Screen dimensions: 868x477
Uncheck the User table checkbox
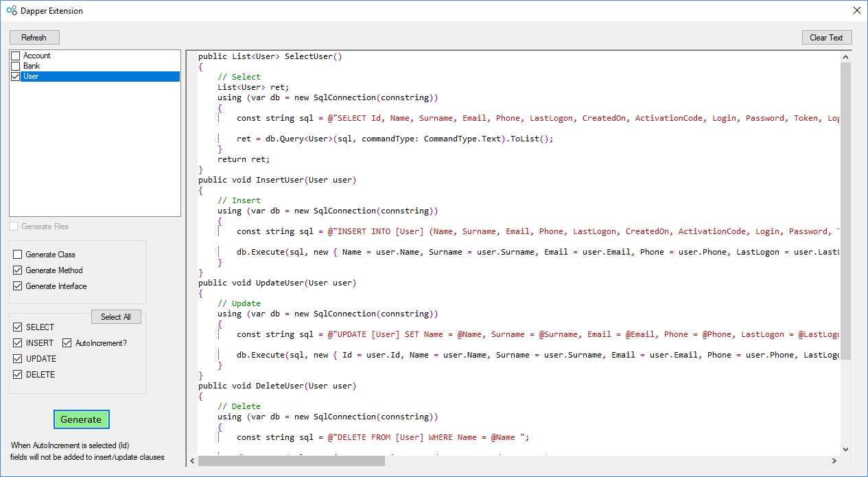coord(15,76)
